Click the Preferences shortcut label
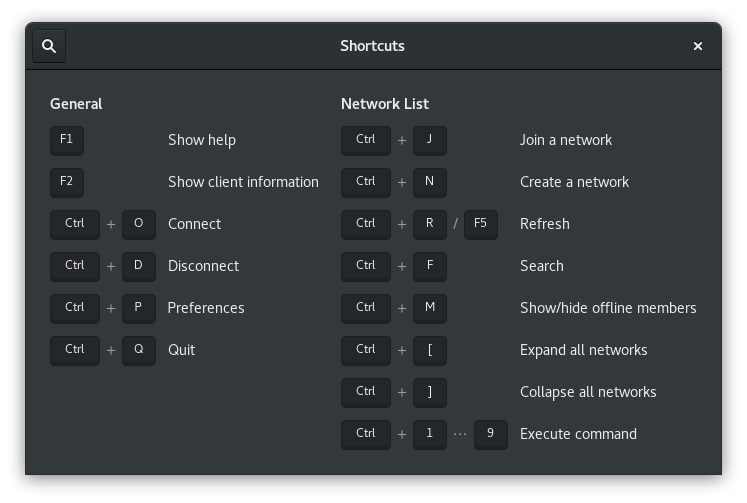747x503 pixels. pyautogui.click(x=206, y=308)
